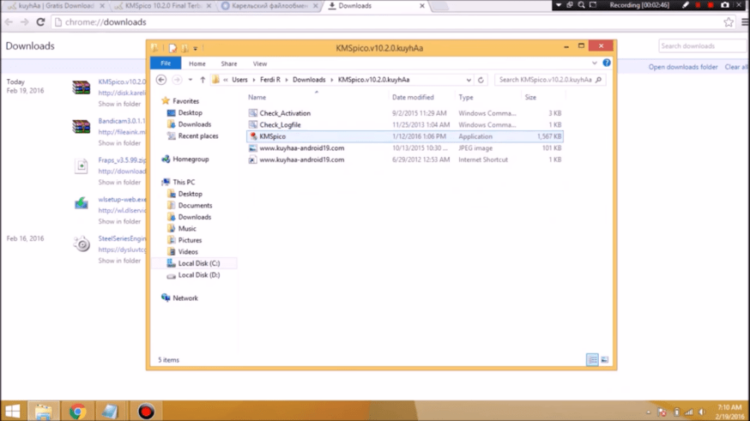Open Windows Start menu
The width and height of the screenshot is (750, 421).
[12, 411]
